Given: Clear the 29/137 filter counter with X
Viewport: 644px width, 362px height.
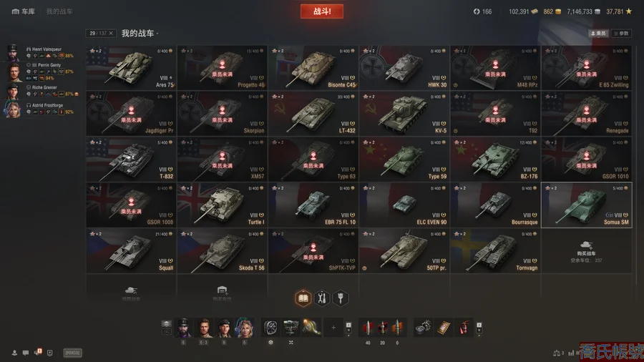Looking at the screenshot, I should point(111,33).
